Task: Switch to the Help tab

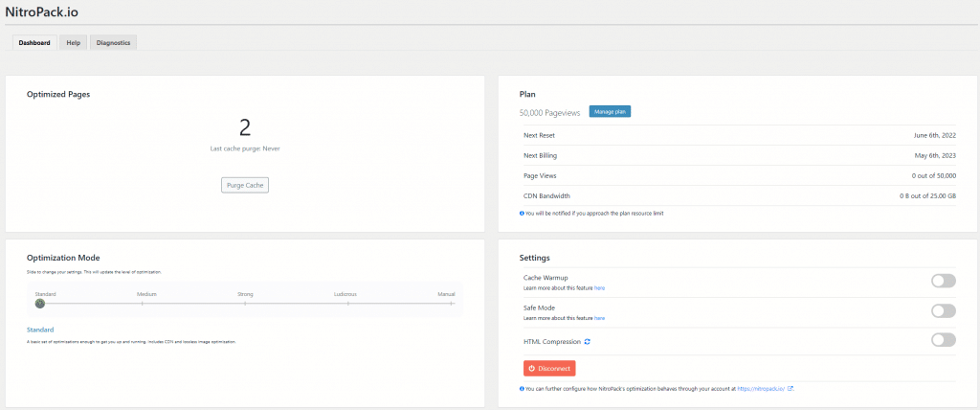Action: 73,43
